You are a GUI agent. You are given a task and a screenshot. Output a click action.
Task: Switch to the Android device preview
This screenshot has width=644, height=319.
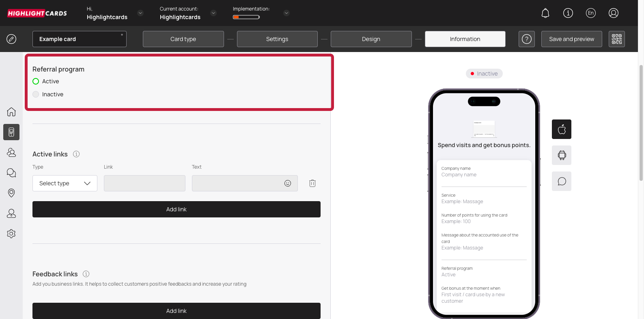pos(561,155)
